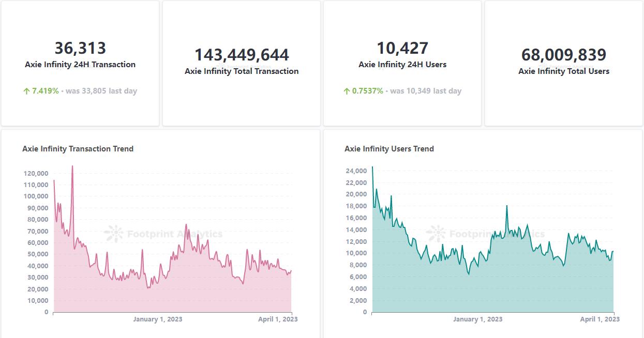The width and height of the screenshot is (644, 338).
Task: Select the Axie Infinity Total Transaction label
Action: pyautogui.click(x=242, y=71)
